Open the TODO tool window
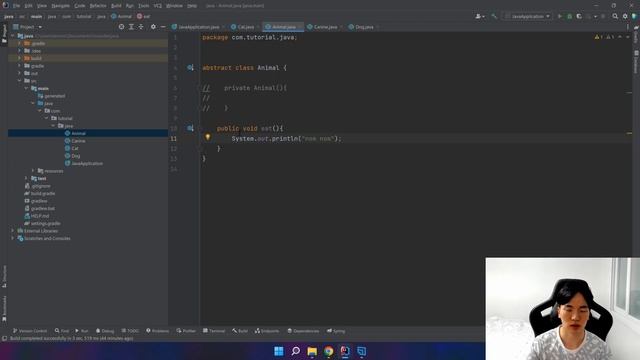This screenshot has height=360, width=640. (130, 331)
